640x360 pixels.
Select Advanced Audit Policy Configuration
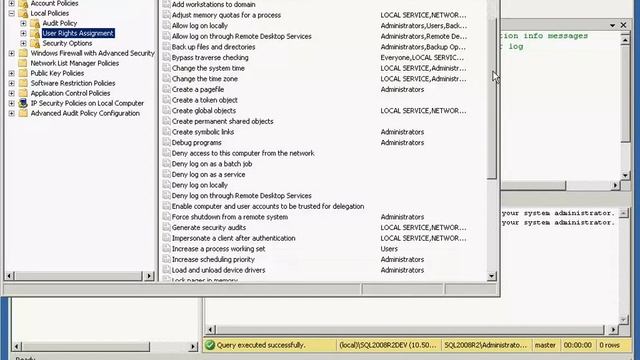[85, 113]
